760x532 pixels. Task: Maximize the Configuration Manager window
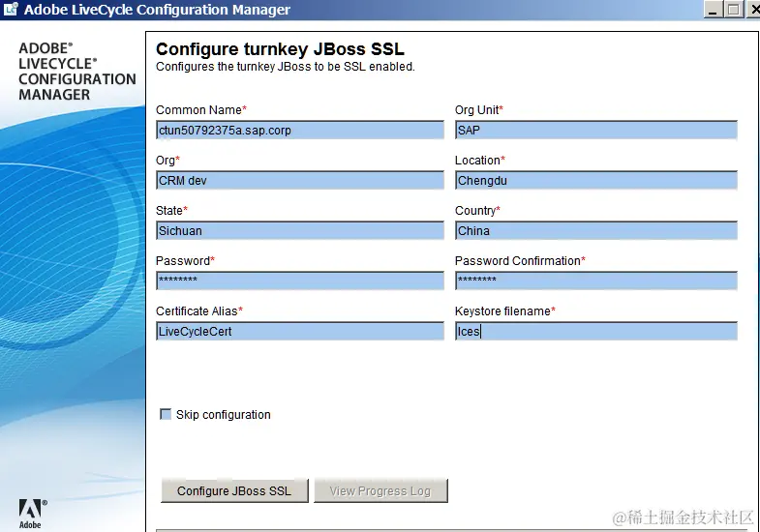tap(733, 10)
